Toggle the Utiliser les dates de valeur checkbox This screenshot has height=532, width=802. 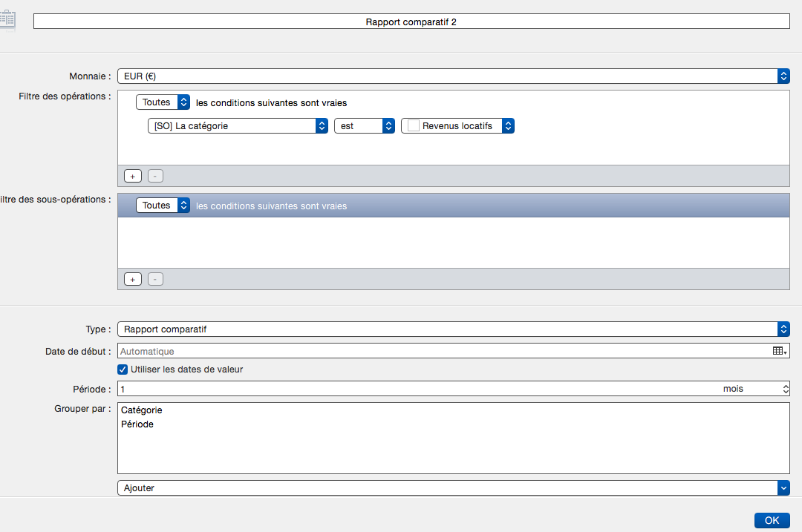coord(123,370)
